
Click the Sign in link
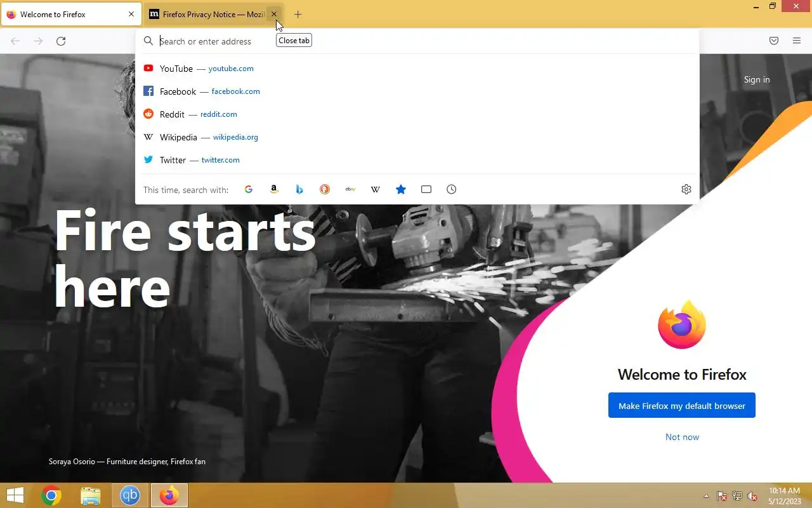(x=757, y=79)
